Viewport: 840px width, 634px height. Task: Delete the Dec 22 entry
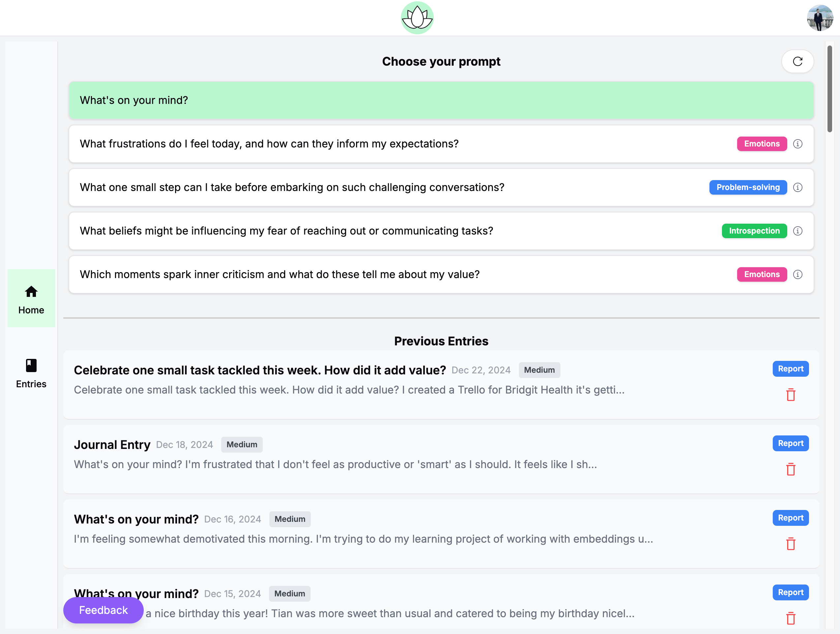click(791, 395)
